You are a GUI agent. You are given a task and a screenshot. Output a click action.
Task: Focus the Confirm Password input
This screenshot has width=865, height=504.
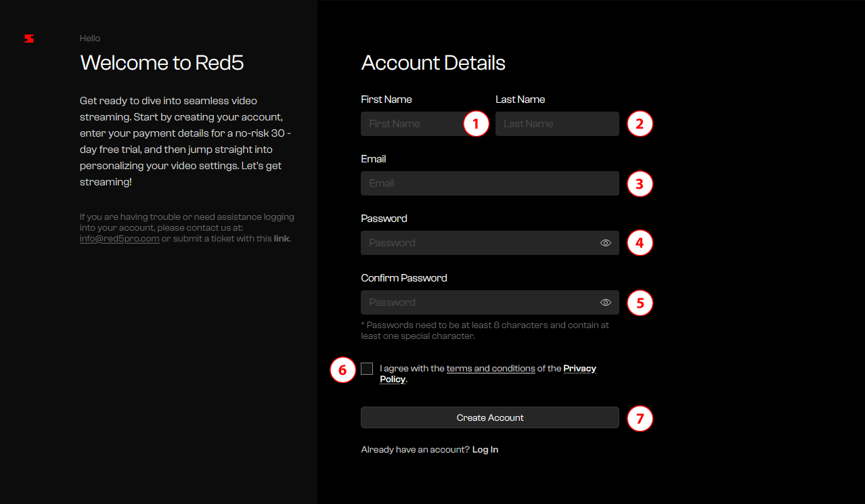[490, 302]
